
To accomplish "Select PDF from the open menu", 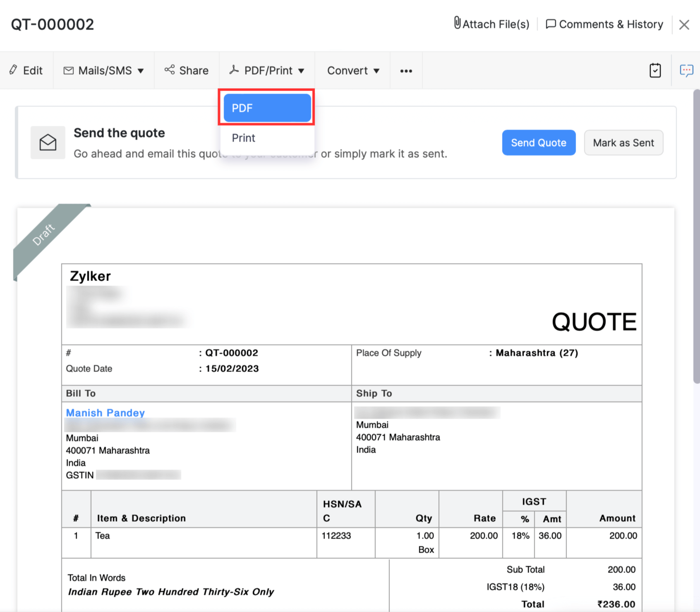I will click(x=266, y=108).
